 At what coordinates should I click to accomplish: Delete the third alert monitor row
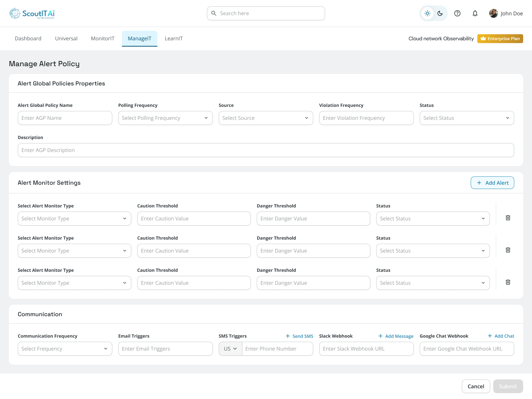(x=508, y=282)
